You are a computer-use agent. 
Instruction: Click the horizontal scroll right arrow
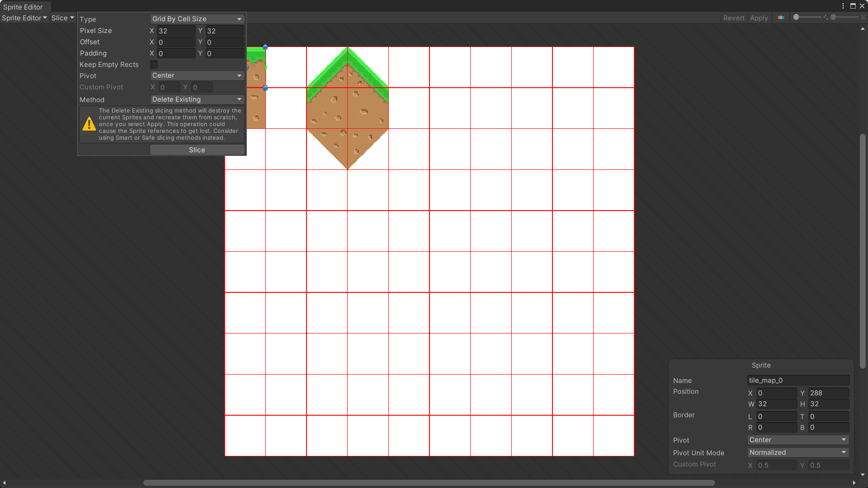[854, 483]
